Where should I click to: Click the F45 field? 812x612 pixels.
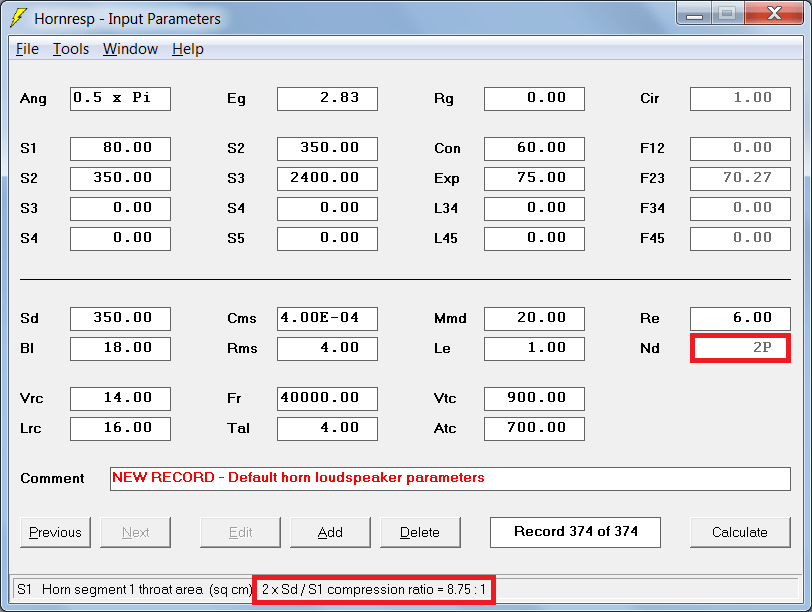pyautogui.click(x=740, y=239)
